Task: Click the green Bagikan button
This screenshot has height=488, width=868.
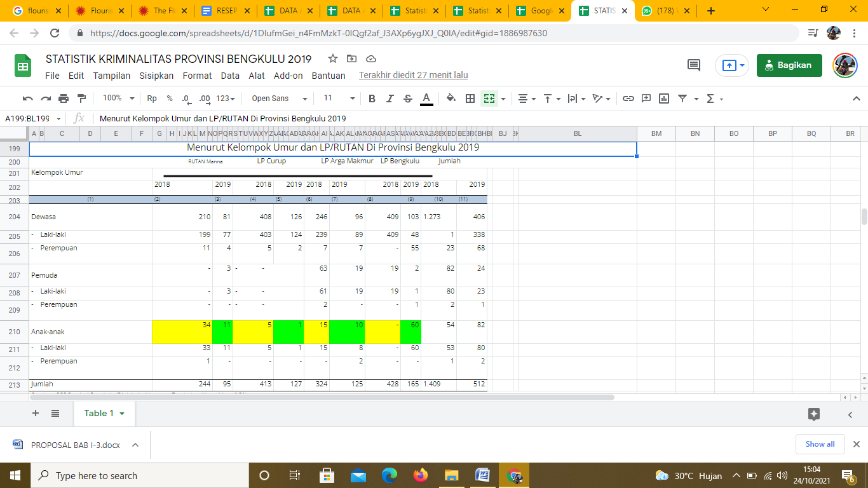Action: (x=789, y=65)
